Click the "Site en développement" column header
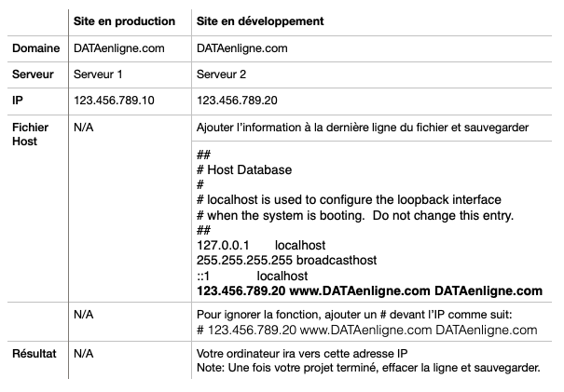 (x=260, y=20)
